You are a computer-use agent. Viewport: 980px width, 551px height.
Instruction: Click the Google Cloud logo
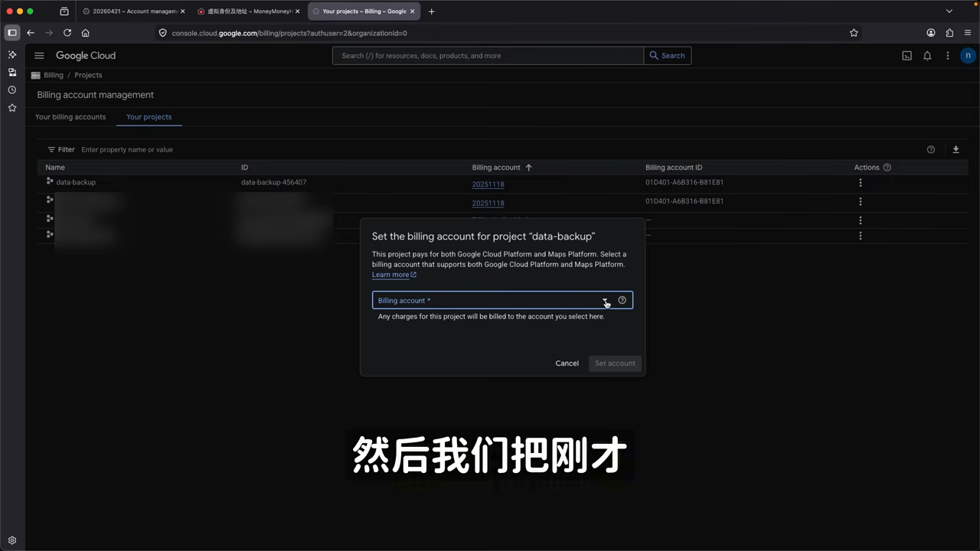point(86,56)
